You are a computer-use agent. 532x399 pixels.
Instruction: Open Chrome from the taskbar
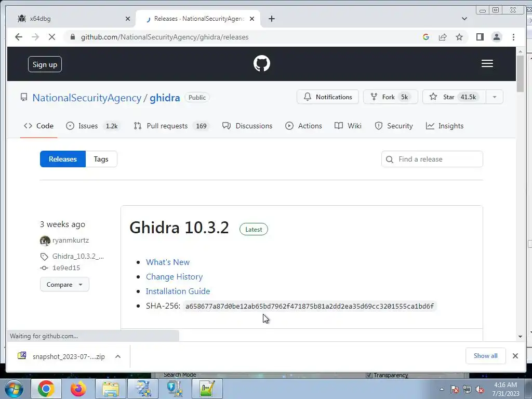[x=46, y=389]
